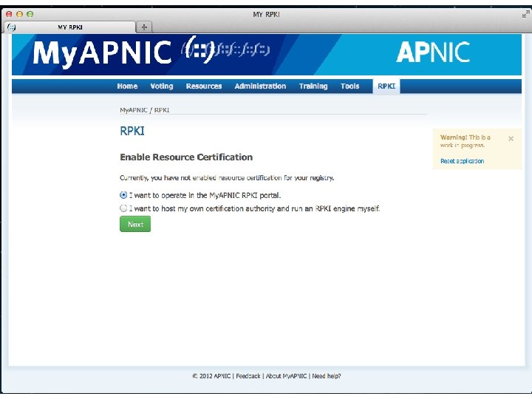This screenshot has width=532, height=399.
Task: Click the green Next button
Action: pos(135,225)
